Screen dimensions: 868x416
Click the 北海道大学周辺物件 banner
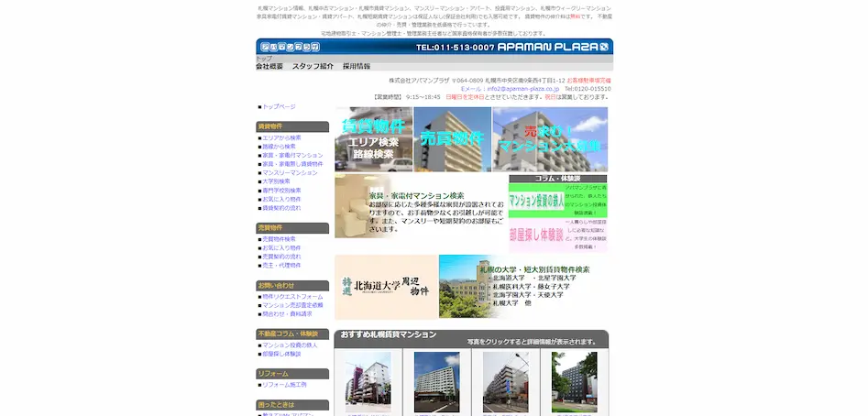[386, 287]
